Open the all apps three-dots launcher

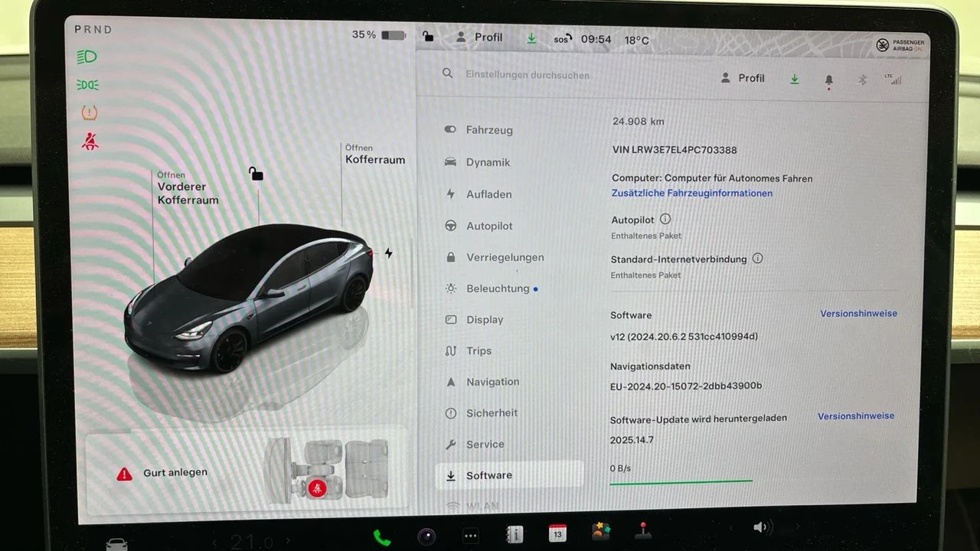tap(471, 536)
